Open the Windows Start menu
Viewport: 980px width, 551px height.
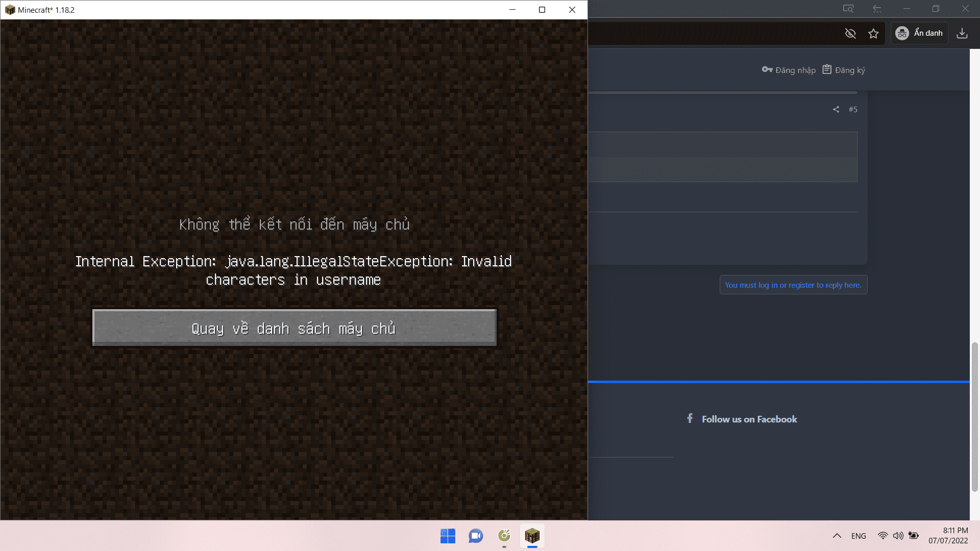(448, 536)
